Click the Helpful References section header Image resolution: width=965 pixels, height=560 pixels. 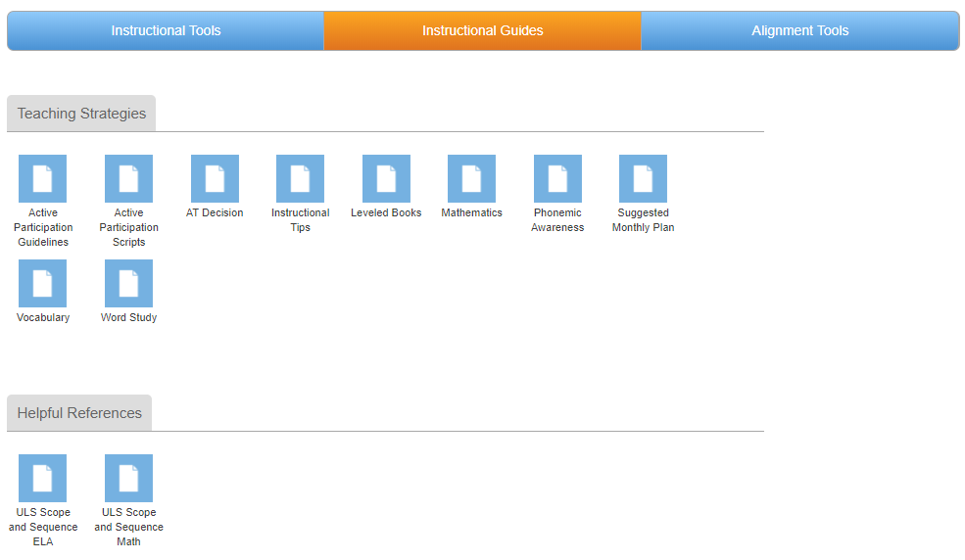click(x=79, y=413)
